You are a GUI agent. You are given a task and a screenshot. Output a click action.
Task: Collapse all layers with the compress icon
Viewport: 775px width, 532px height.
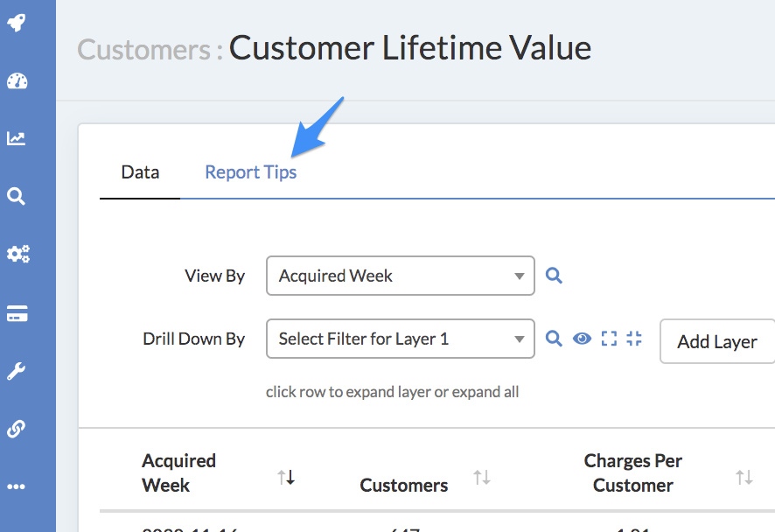pyautogui.click(x=635, y=339)
